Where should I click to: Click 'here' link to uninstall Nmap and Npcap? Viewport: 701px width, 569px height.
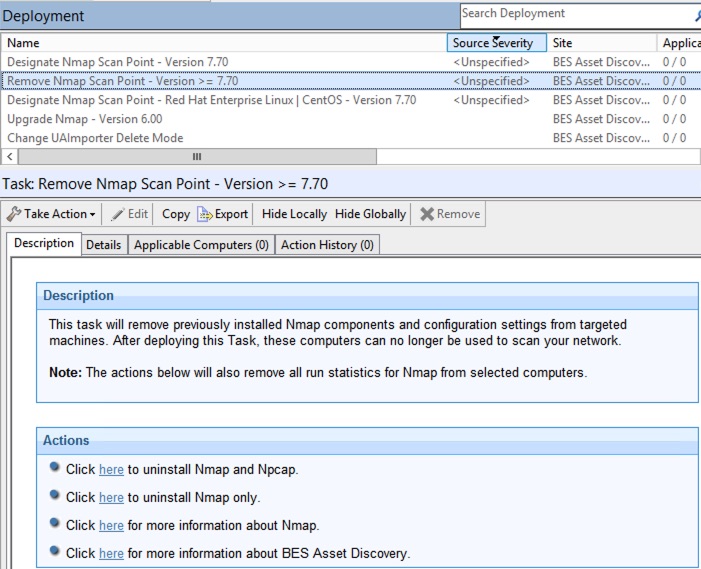pos(111,469)
